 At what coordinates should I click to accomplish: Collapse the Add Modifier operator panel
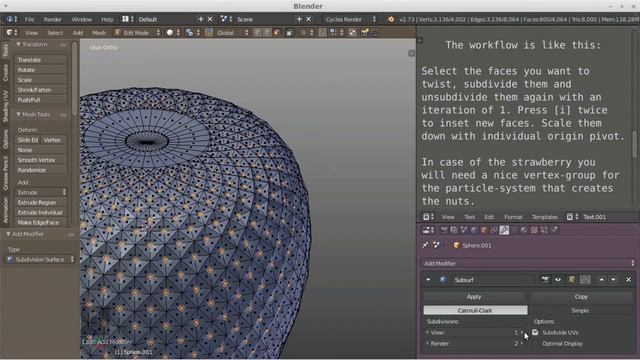point(8,234)
